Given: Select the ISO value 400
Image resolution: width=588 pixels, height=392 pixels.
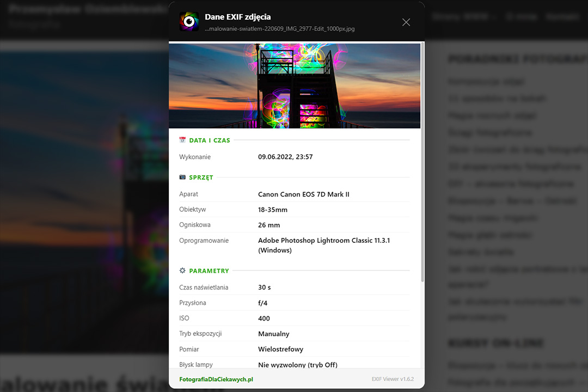Looking at the screenshot, I should click(264, 318).
